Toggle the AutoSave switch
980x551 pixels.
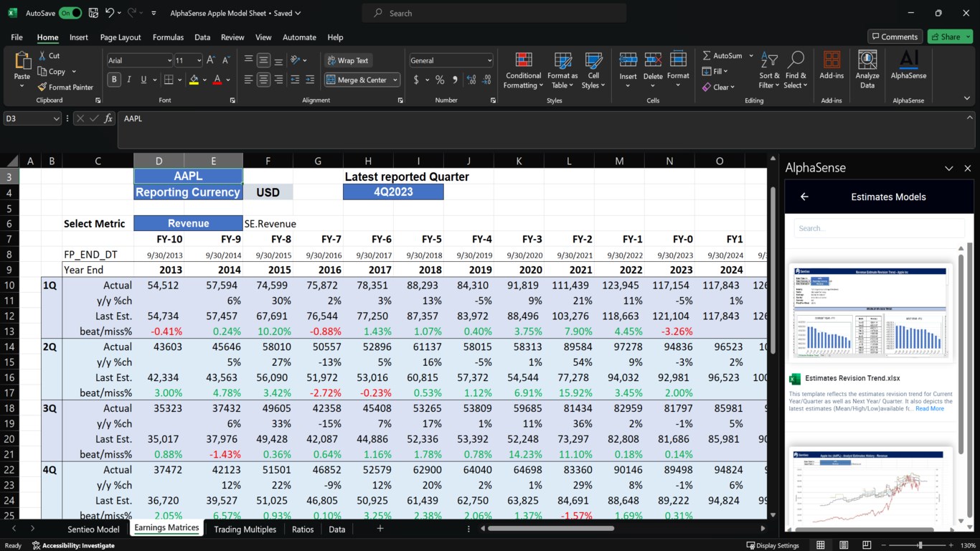point(70,13)
